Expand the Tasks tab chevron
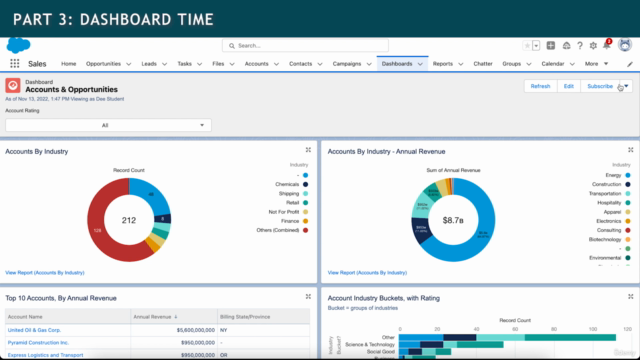The height and width of the screenshot is (360, 640). (x=200, y=64)
